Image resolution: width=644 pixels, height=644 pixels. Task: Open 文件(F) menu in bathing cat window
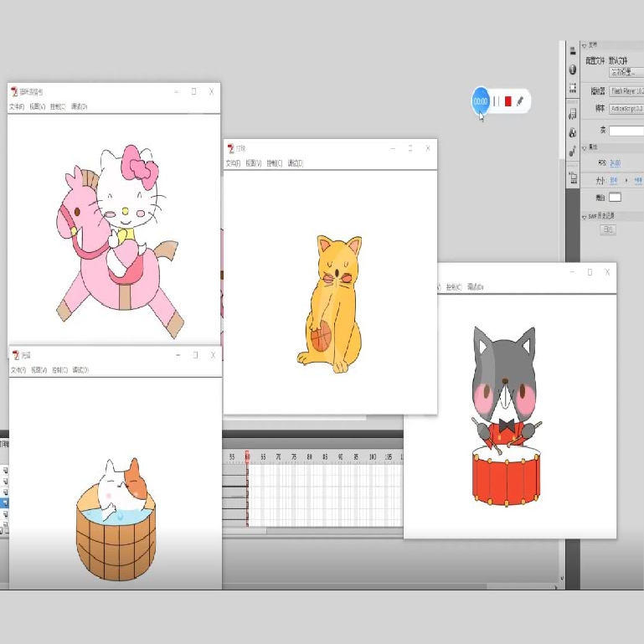[18, 370]
